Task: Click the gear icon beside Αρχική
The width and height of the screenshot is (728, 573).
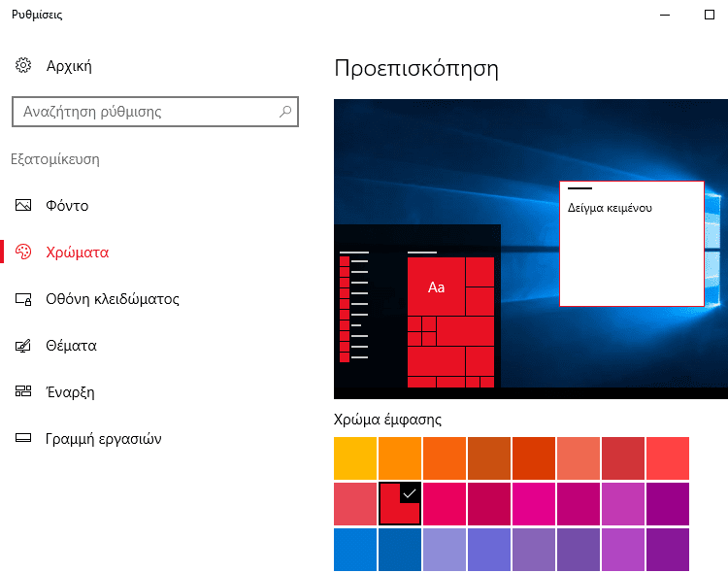Action: [23, 65]
